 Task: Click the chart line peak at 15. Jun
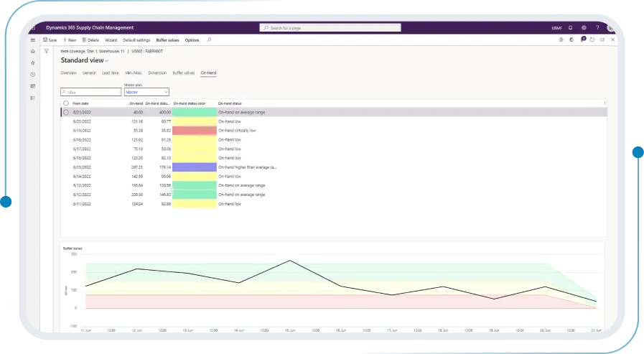point(290,261)
